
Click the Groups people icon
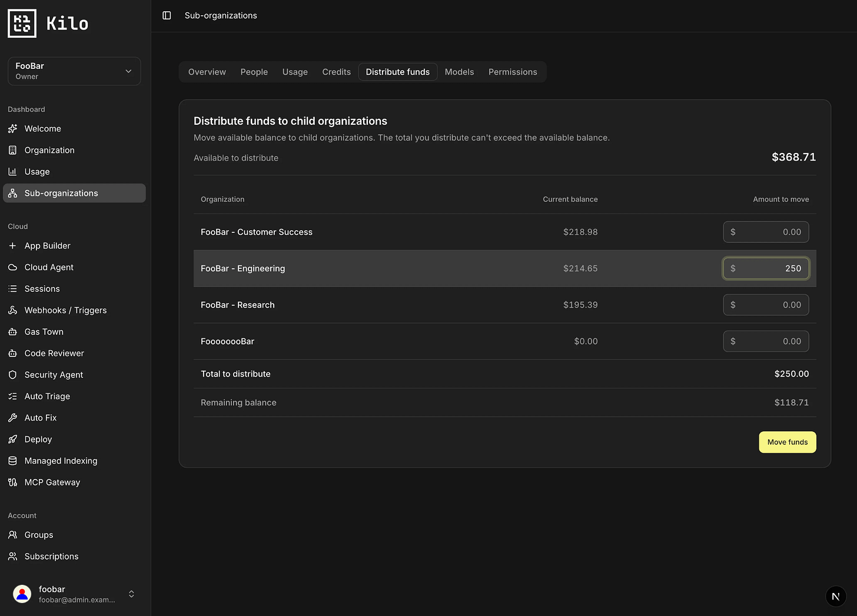[x=12, y=535]
